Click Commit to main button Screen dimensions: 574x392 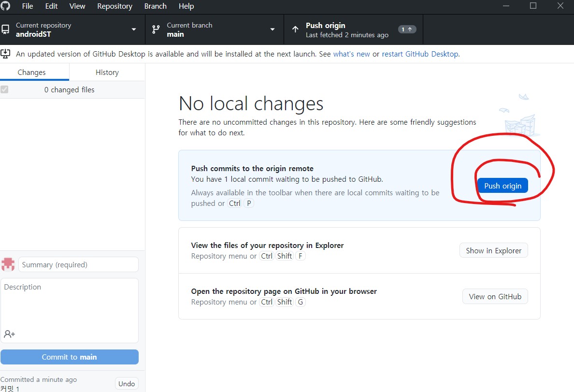[x=70, y=357]
